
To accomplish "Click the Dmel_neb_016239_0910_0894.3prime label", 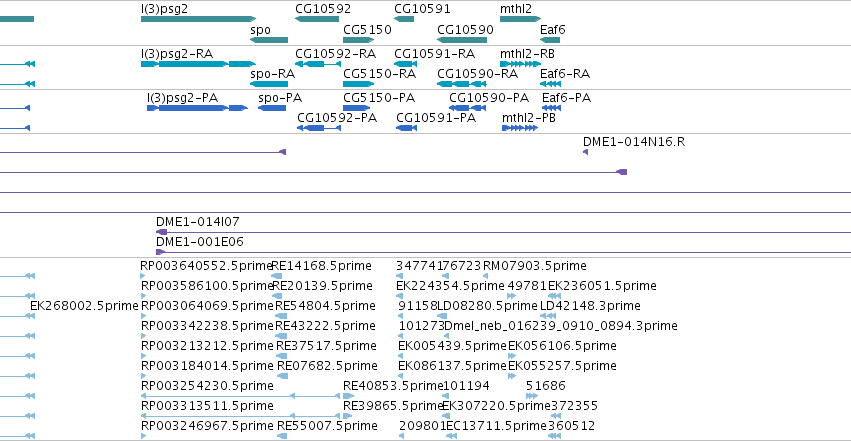I will tap(561, 326).
